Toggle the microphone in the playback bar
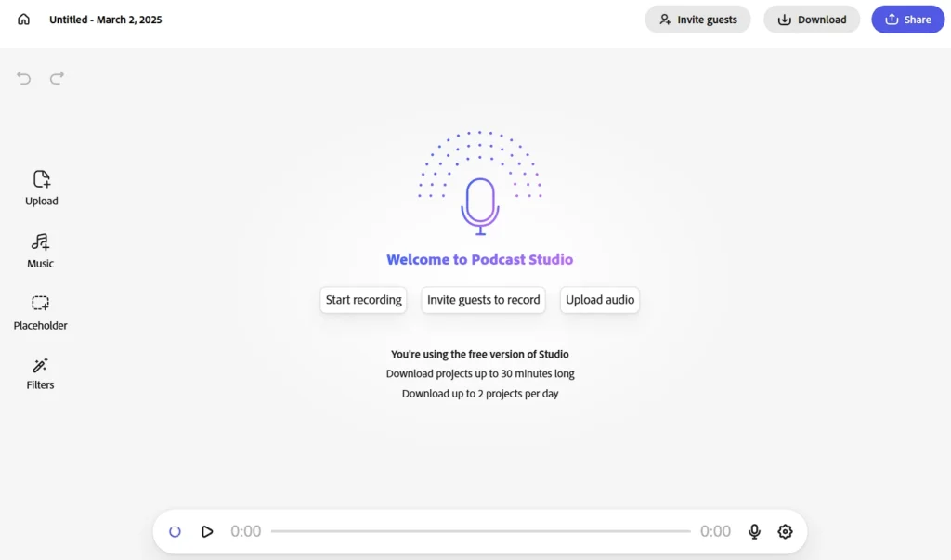This screenshot has height=560, width=951. pos(754,531)
